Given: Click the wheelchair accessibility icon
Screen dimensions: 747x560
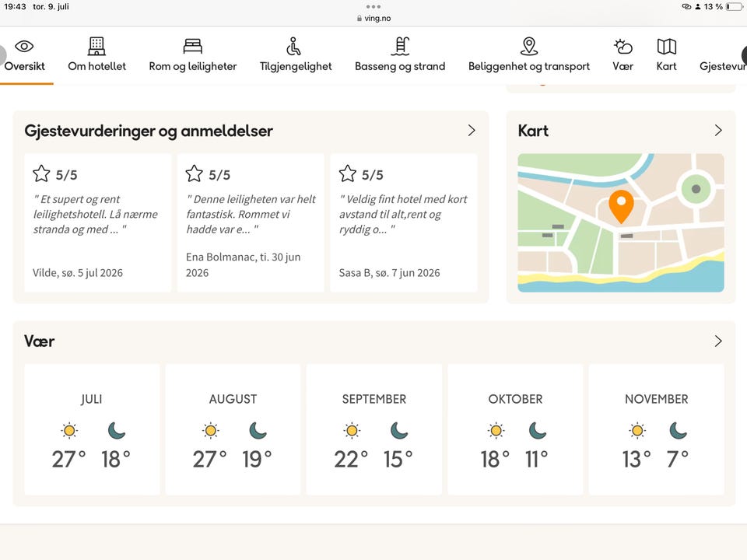Looking at the screenshot, I should 293,46.
